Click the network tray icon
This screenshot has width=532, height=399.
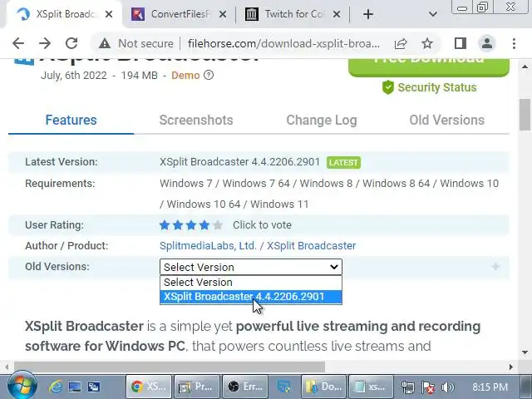click(x=407, y=387)
